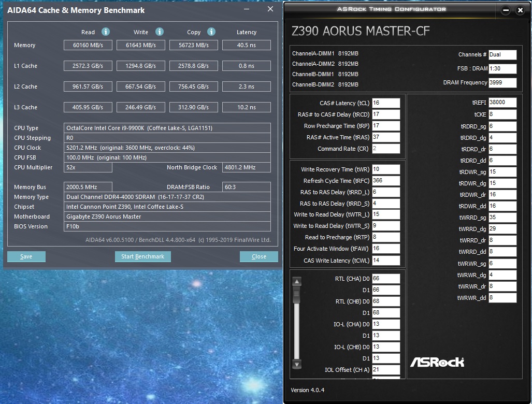
Task: Click the Memory Copy value 56723 MB/s
Action: [x=194, y=45]
